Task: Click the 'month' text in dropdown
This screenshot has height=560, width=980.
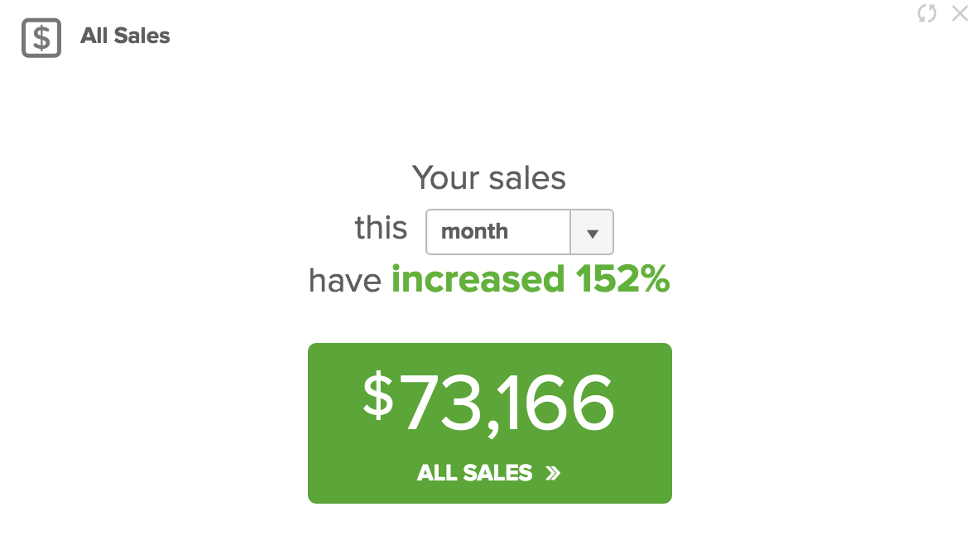Action: click(474, 231)
